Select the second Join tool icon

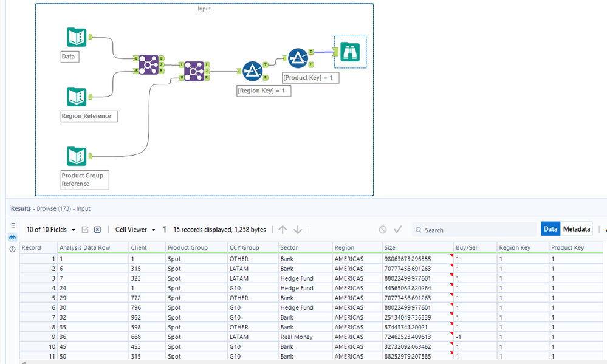194,71
